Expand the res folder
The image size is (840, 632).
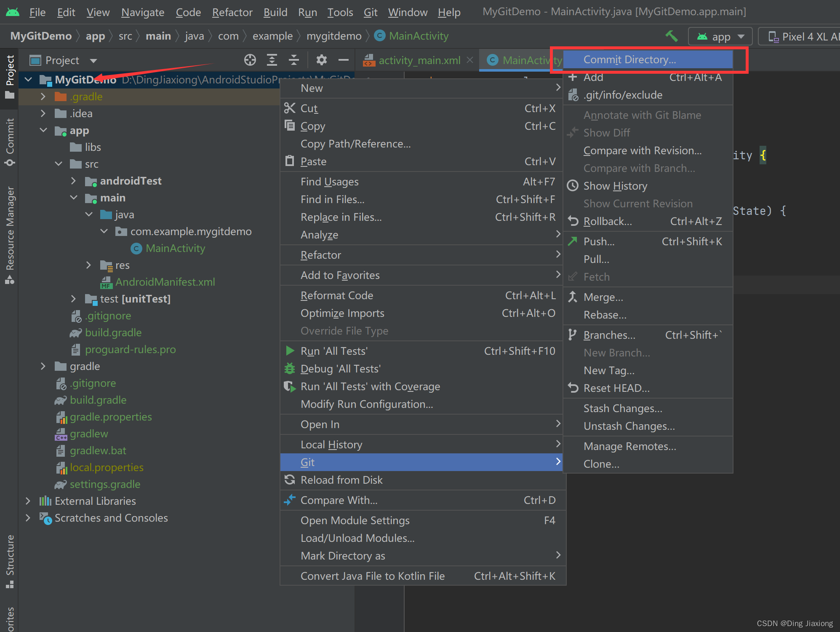[x=88, y=265]
